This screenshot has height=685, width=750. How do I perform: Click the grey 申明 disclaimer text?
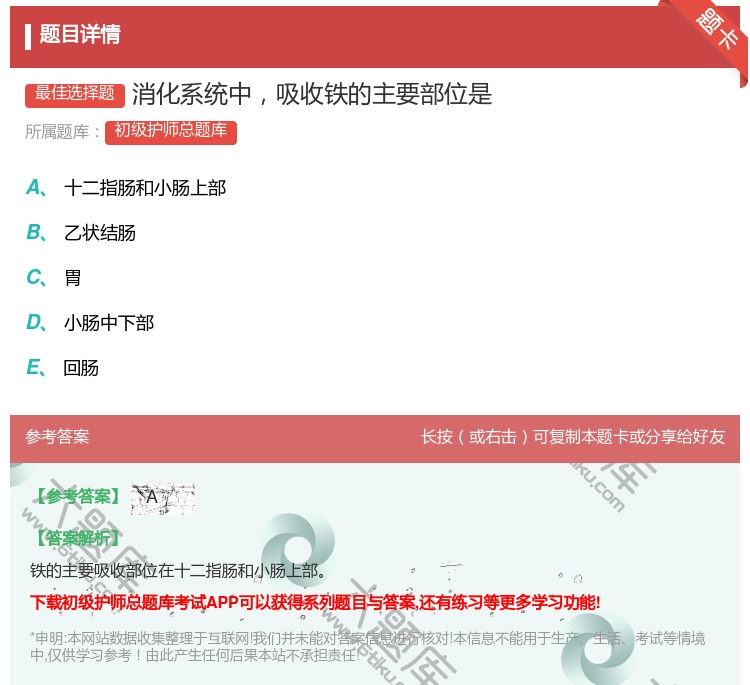(367, 647)
